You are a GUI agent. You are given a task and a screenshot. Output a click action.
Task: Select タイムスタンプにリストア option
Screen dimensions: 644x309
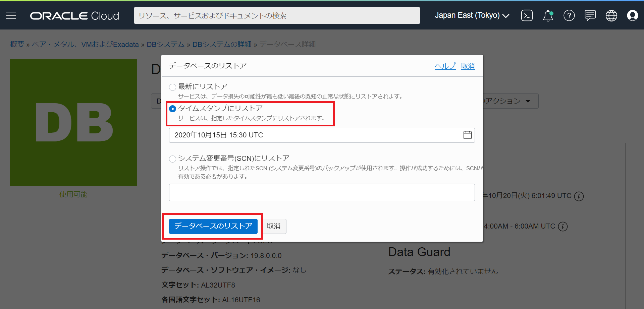click(172, 109)
